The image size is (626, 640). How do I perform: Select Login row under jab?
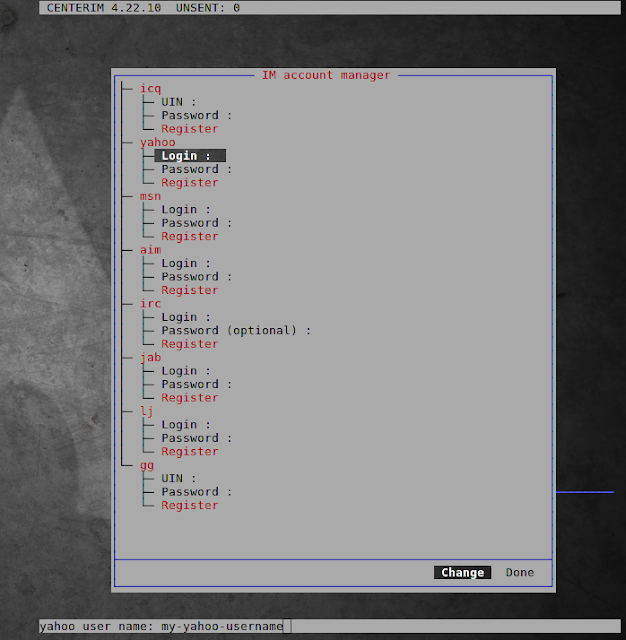[186, 371]
